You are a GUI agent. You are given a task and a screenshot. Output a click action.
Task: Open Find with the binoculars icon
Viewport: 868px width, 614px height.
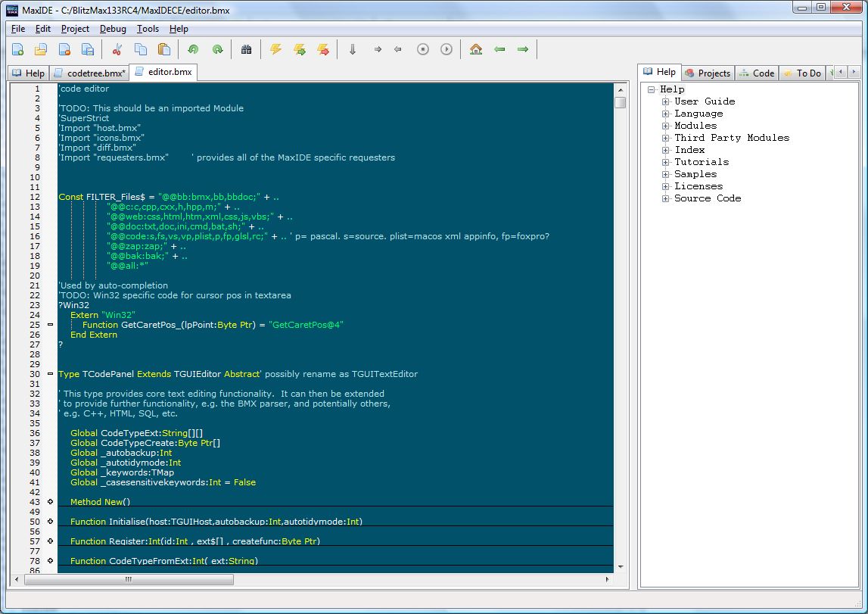pos(246,49)
